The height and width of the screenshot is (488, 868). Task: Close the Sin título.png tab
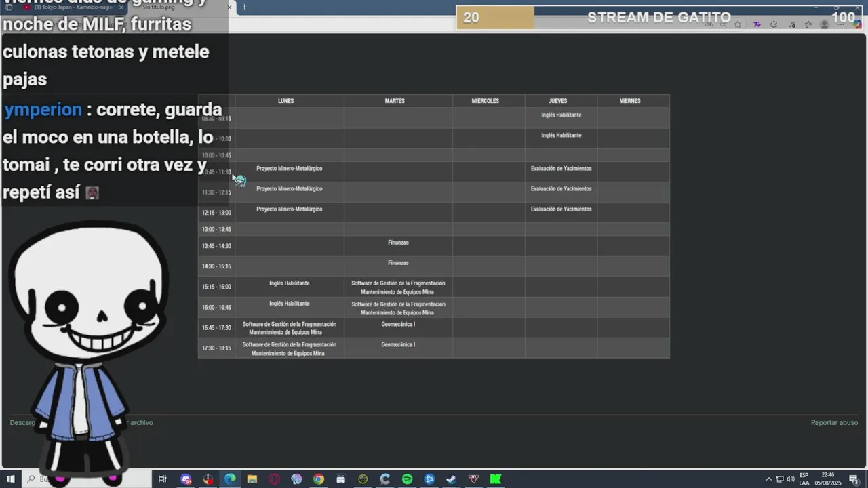pyautogui.click(x=229, y=7)
